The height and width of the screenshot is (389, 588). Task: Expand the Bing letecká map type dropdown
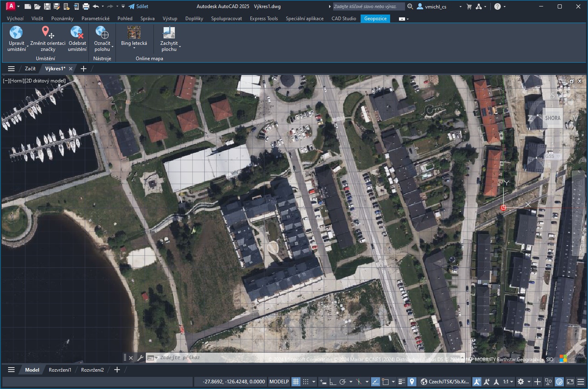134,48
